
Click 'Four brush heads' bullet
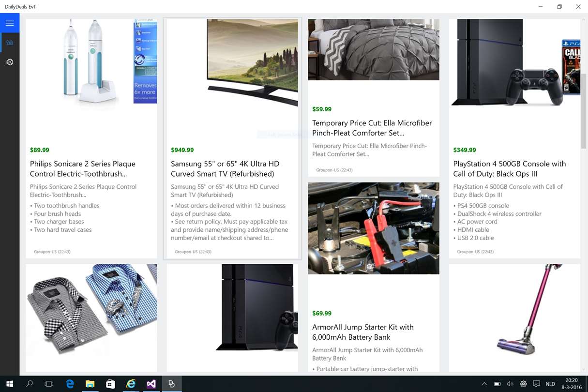[x=56, y=214]
